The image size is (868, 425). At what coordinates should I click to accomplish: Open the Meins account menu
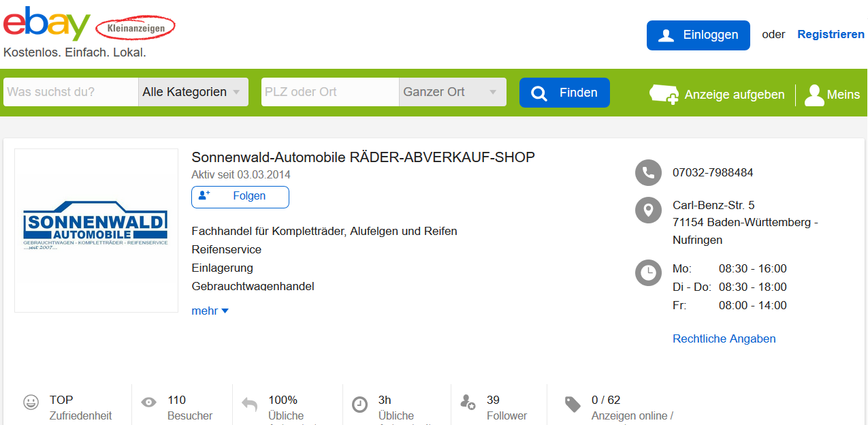[832, 95]
